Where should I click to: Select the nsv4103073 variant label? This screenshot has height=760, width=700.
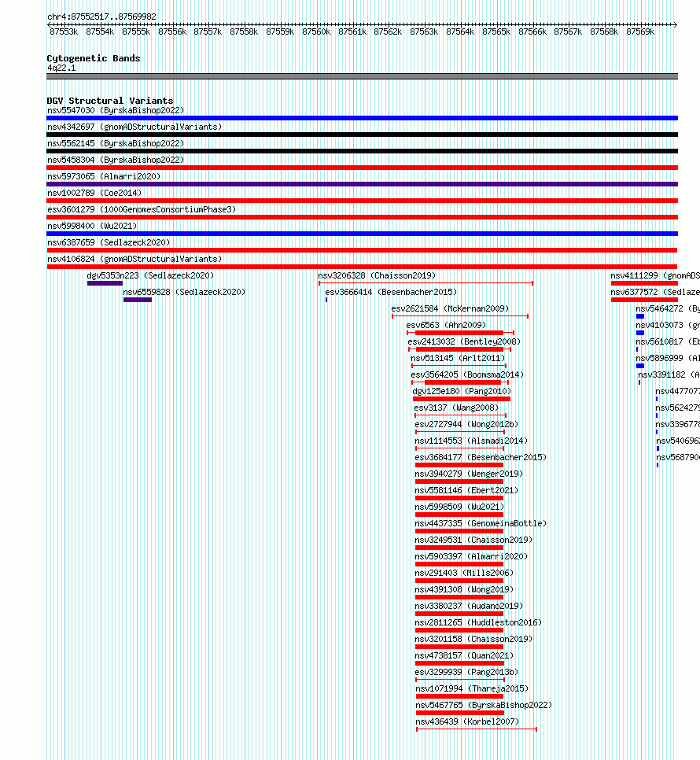pos(668,325)
